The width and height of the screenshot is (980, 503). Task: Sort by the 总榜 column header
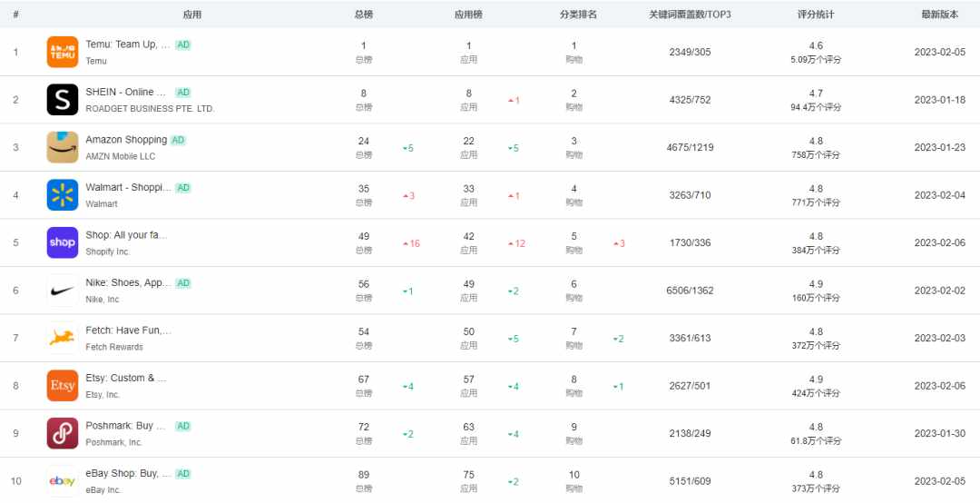pyautogui.click(x=364, y=15)
